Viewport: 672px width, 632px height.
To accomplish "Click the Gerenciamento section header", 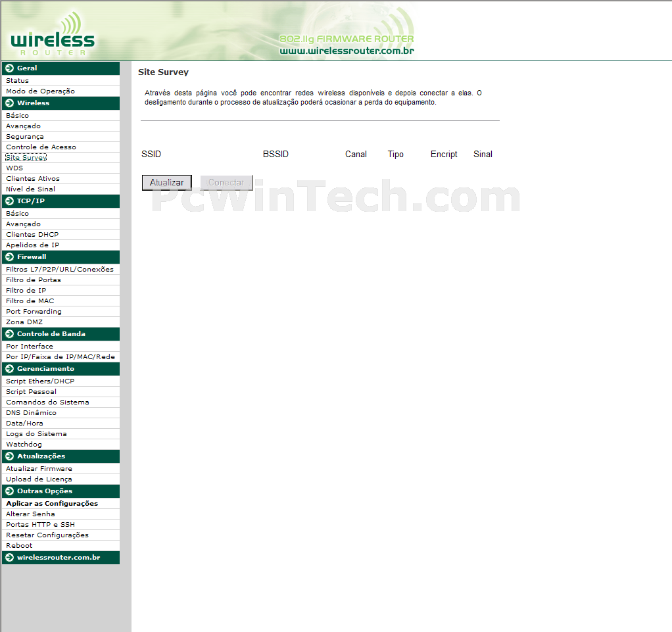I will (61, 369).
